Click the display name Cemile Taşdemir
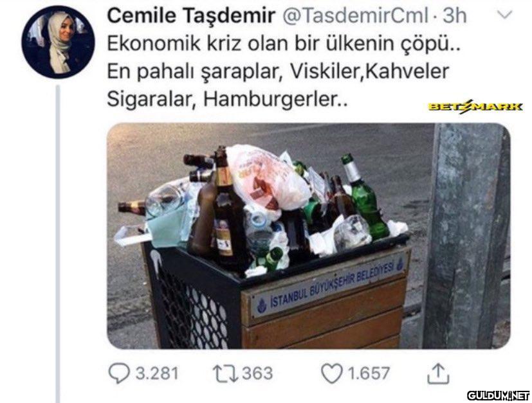The height and width of the screenshot is (403, 532). 191,16
